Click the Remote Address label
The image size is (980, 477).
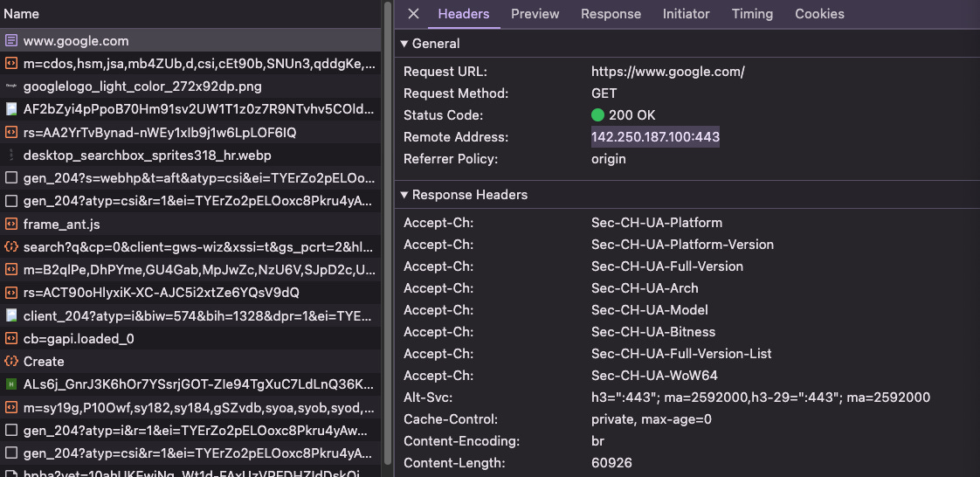(x=456, y=137)
